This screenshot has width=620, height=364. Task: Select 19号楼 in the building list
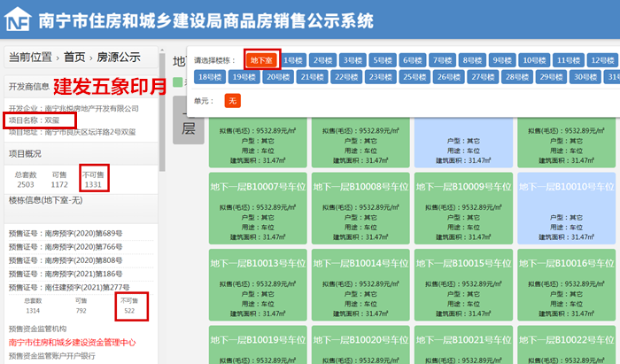244,77
